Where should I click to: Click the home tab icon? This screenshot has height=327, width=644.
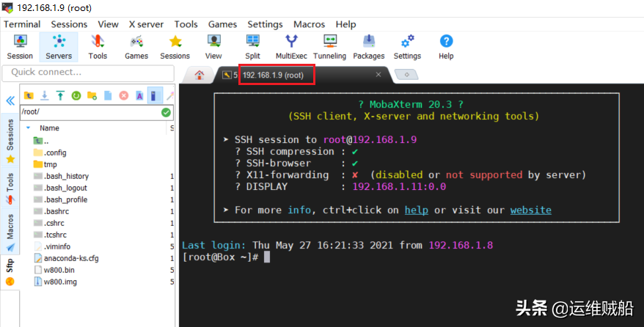pyautogui.click(x=200, y=75)
